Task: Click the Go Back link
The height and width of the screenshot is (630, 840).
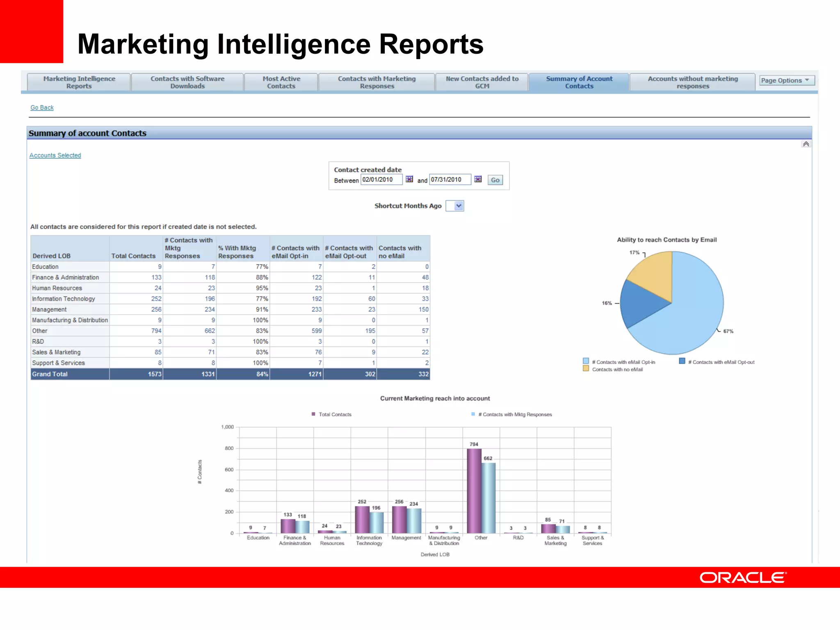Action: (42, 107)
